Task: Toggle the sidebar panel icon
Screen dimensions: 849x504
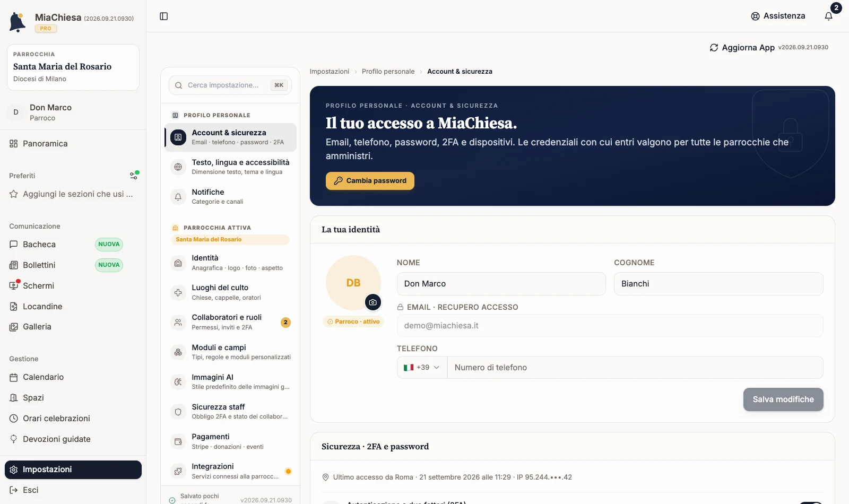Action: pos(164,16)
